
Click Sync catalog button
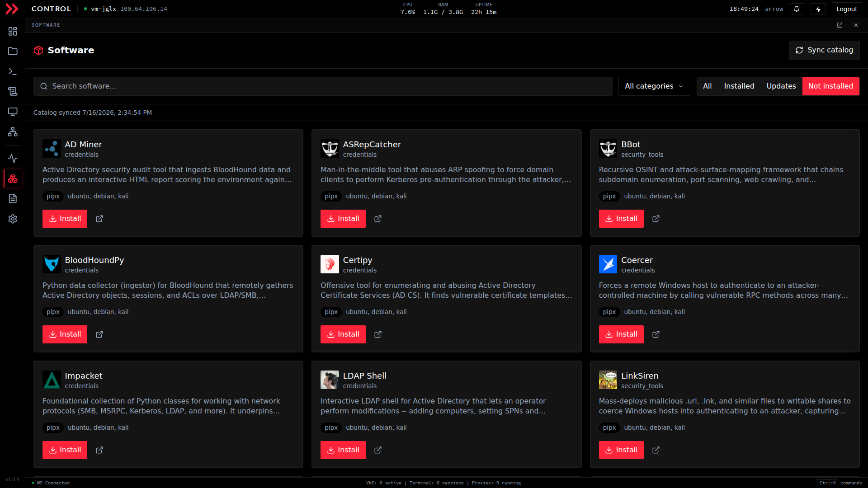[x=824, y=50]
